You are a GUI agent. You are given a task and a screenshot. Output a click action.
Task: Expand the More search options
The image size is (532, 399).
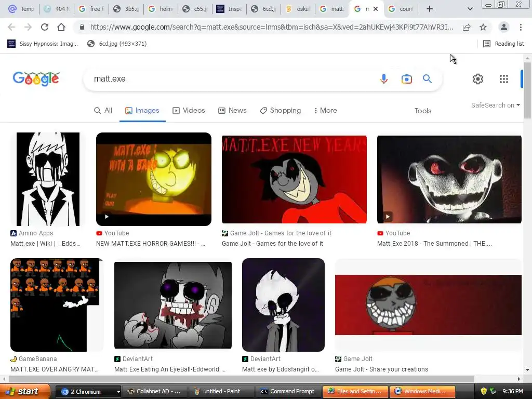pos(325,110)
